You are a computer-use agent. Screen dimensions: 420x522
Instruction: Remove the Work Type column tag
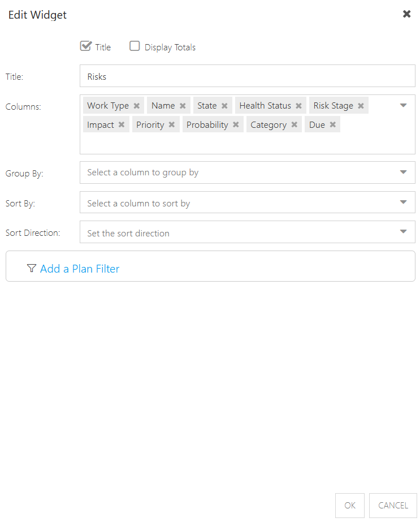pos(136,106)
